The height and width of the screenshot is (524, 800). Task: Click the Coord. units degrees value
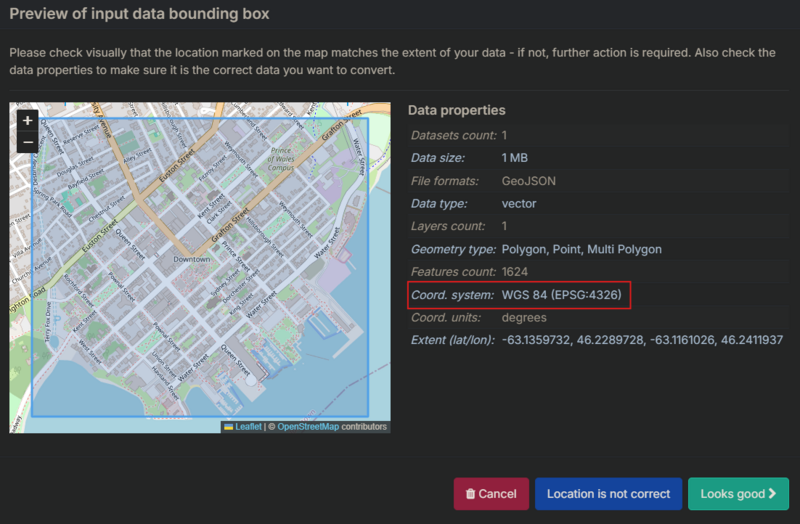524,318
